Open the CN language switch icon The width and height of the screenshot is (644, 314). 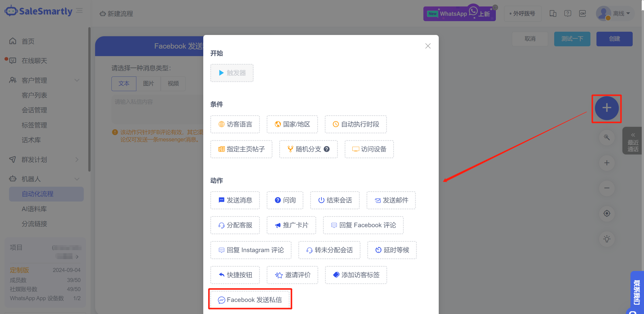click(x=582, y=14)
